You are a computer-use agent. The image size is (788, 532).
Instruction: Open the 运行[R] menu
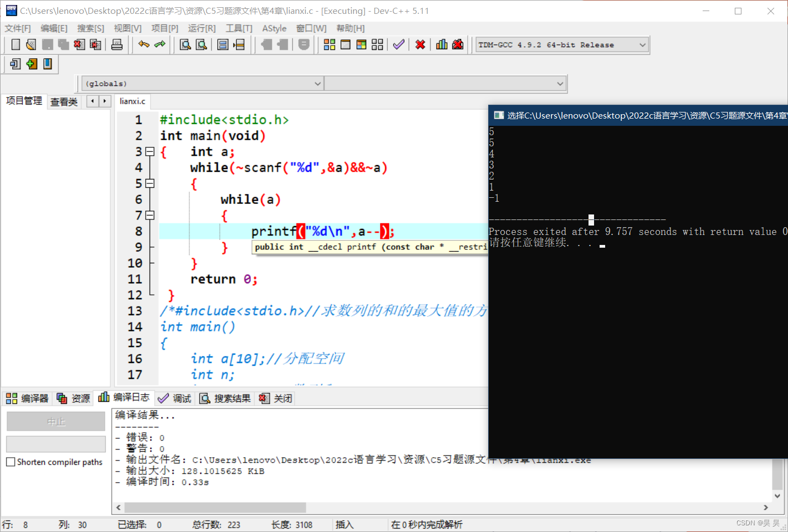pos(201,28)
